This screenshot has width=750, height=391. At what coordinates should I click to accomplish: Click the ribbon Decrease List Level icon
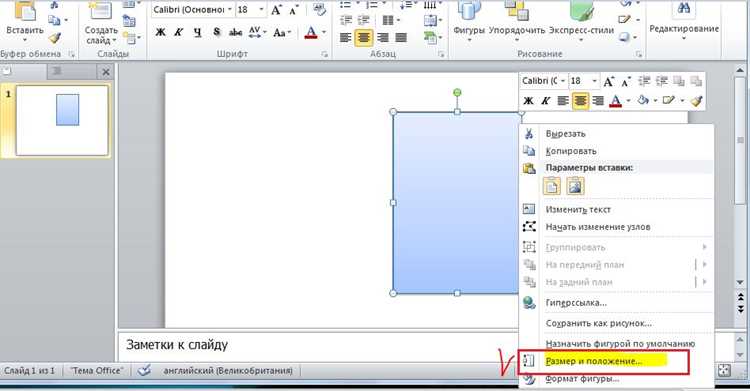[x=346, y=21]
